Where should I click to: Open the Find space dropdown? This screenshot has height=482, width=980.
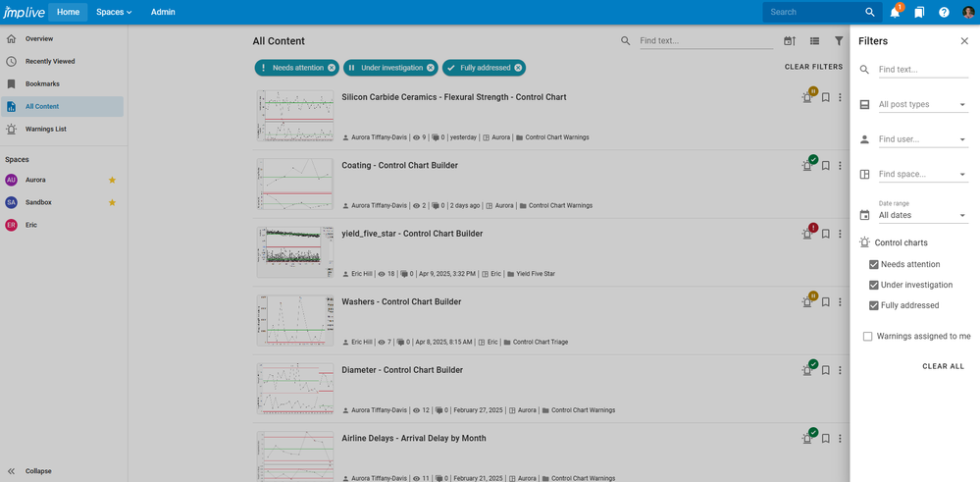923,175
